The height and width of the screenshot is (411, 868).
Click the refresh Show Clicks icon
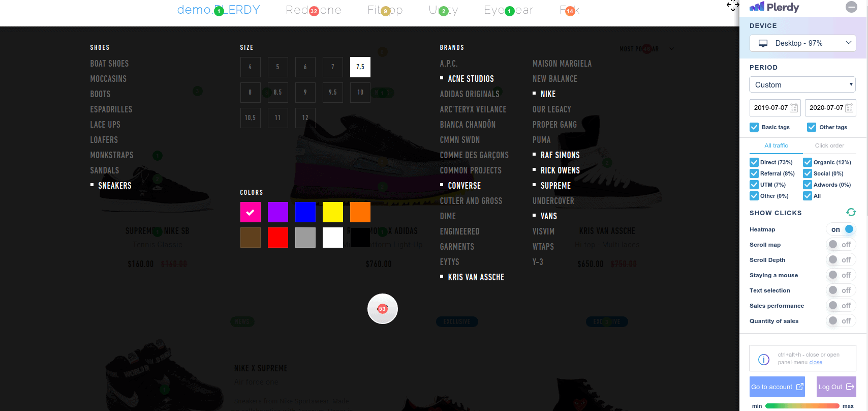point(851,212)
